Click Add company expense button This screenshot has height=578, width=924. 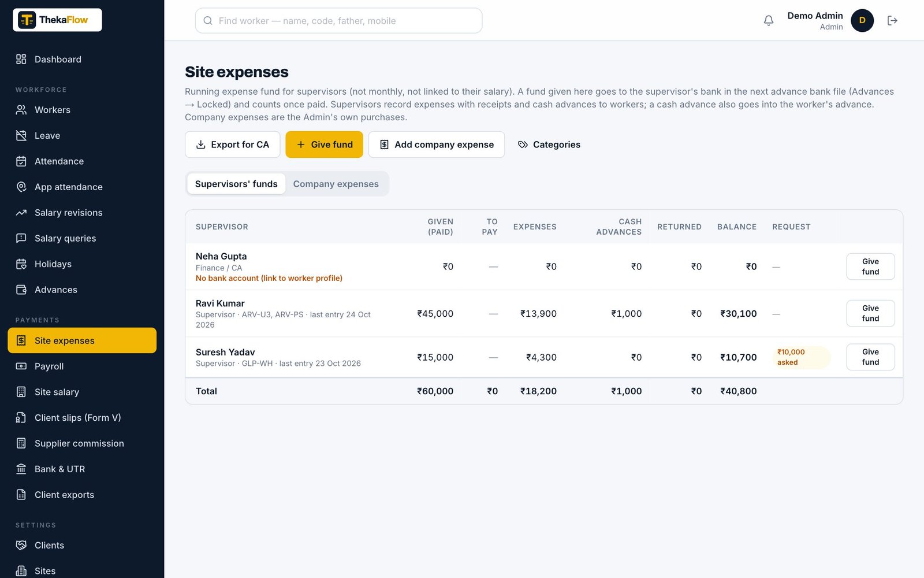pos(437,144)
